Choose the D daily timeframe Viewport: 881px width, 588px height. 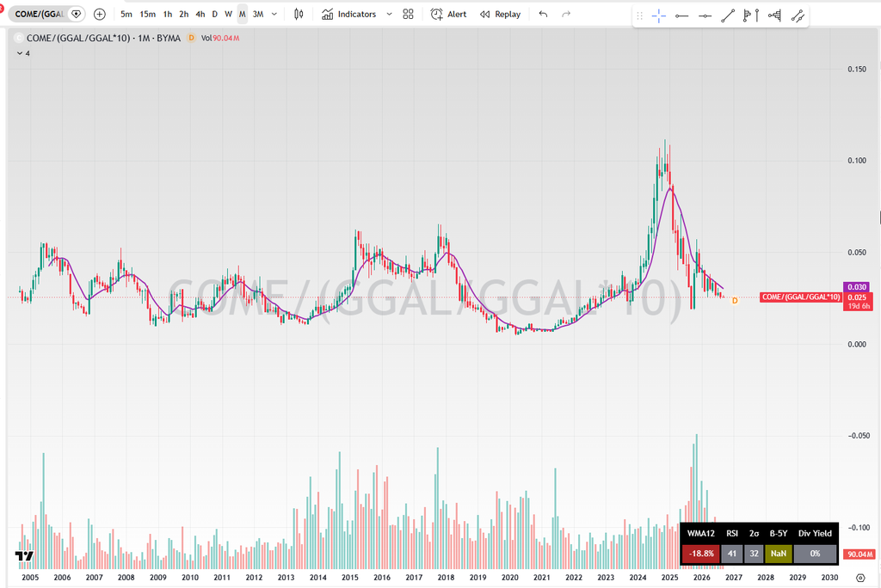point(214,14)
